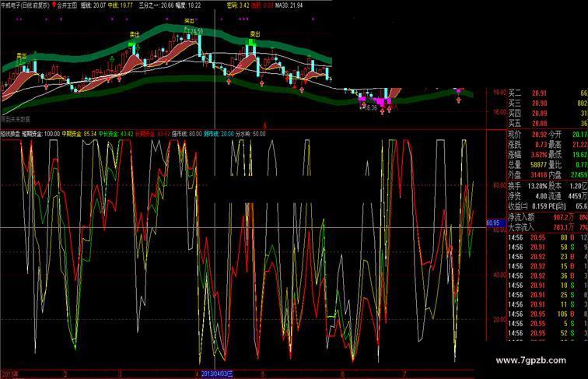Click the 卖出 signal above the tall cyan candle right of the vertical cursor
The height and width of the screenshot is (379, 588).
coord(255,34)
